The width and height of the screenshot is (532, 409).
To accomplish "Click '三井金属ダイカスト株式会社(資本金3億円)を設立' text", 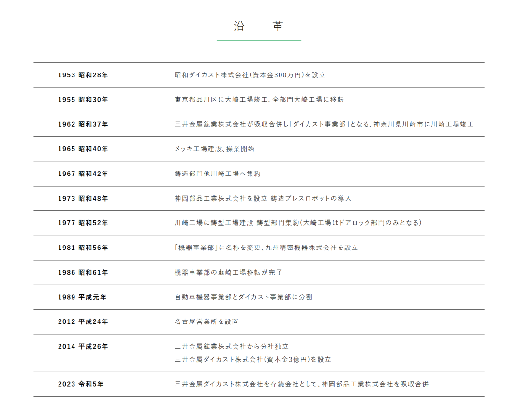I will point(253,360).
